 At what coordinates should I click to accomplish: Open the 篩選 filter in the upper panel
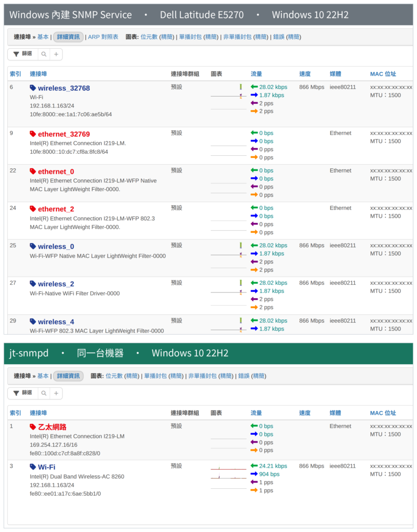pyautogui.click(x=23, y=54)
